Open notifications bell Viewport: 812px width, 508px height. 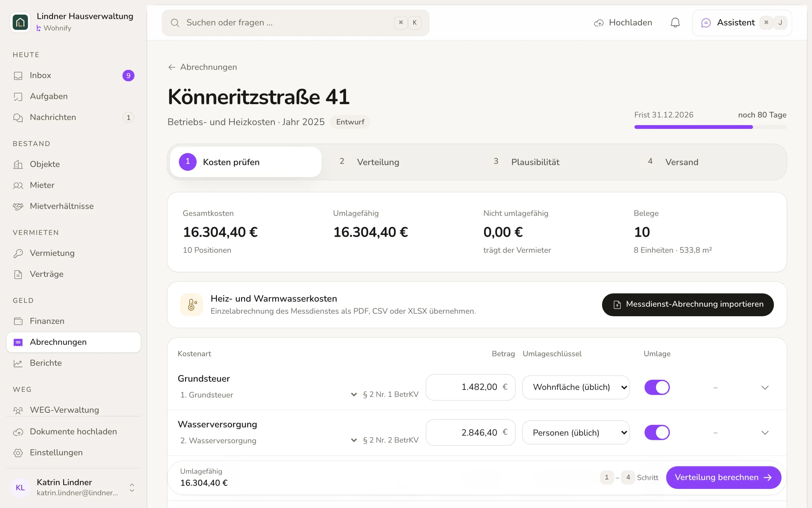(x=675, y=23)
